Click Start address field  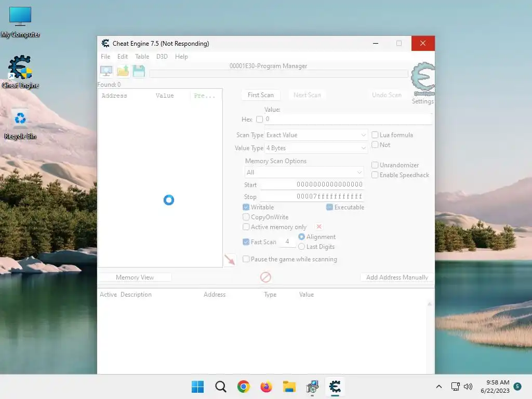coord(312,184)
